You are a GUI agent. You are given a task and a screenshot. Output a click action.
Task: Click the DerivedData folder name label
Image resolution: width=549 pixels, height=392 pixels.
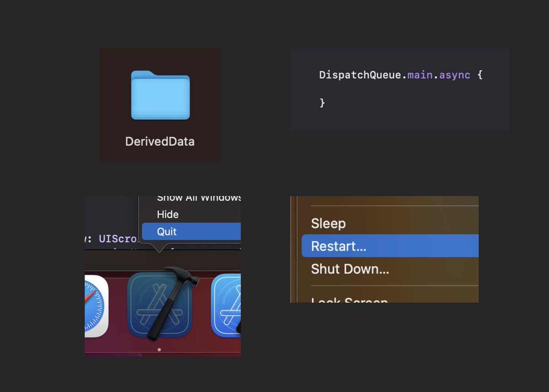coord(160,141)
